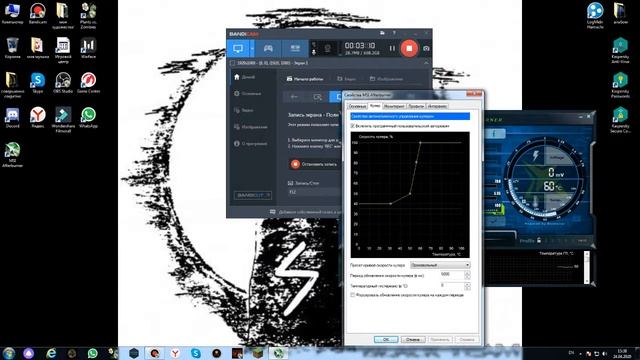Viewport: 640px width, 360px height.
Task: Open Video settings in Bandicam sidebar
Action: (244, 110)
